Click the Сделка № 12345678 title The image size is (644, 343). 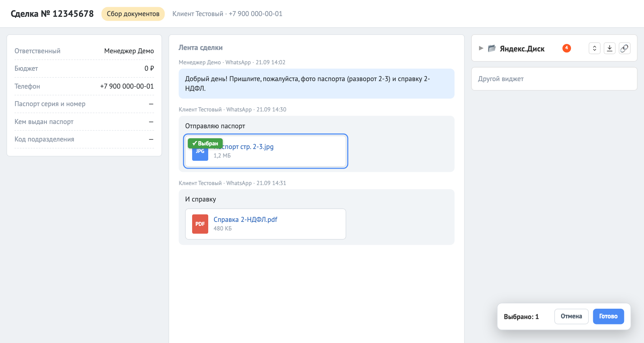pos(52,14)
